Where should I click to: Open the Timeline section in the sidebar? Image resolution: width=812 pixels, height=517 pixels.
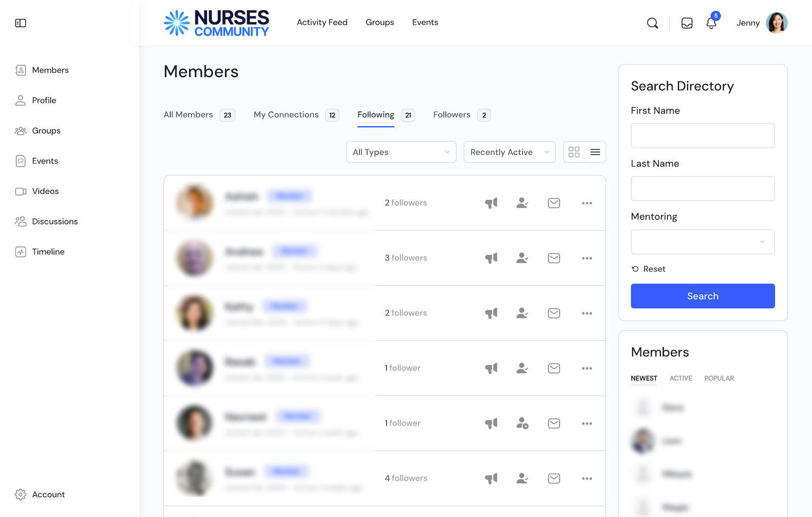pos(48,252)
